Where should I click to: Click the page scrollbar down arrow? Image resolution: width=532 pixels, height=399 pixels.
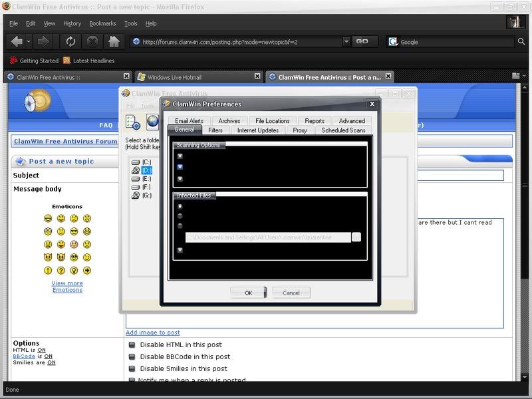tap(525, 376)
